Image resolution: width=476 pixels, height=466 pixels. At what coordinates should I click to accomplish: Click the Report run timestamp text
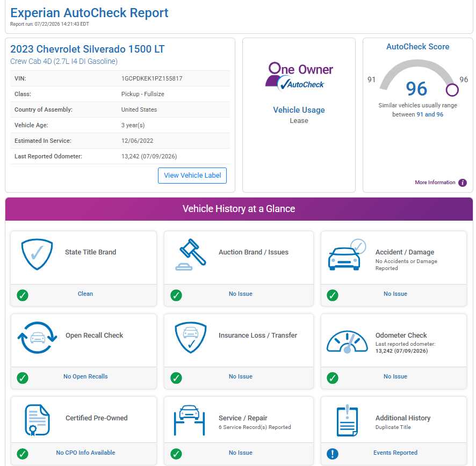pos(49,24)
